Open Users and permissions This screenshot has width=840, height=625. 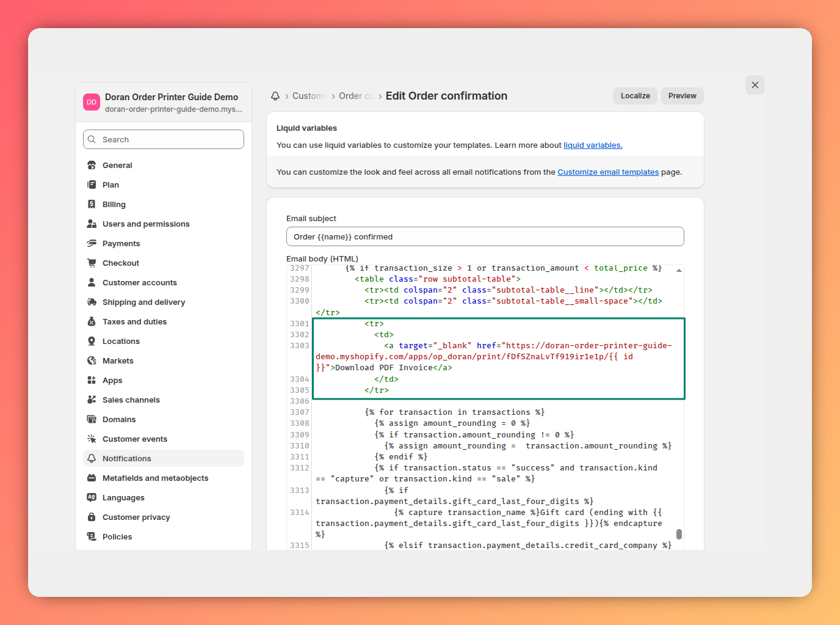pyautogui.click(x=164, y=224)
